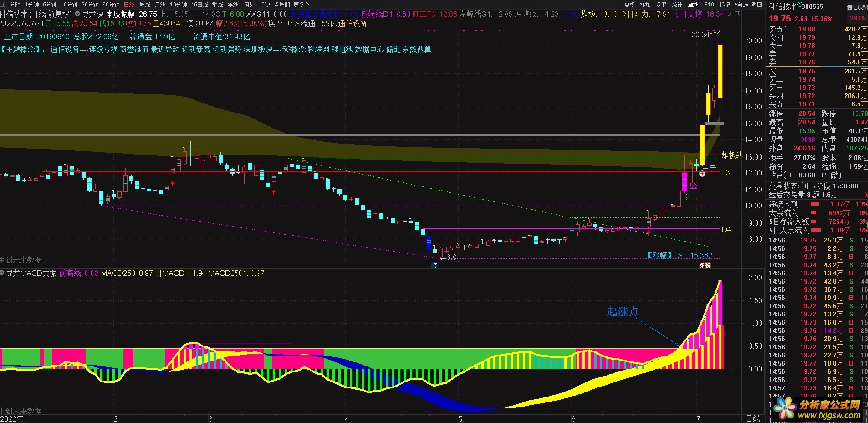
Task: Click the square panel icon after the diamond
Action: 738,14
